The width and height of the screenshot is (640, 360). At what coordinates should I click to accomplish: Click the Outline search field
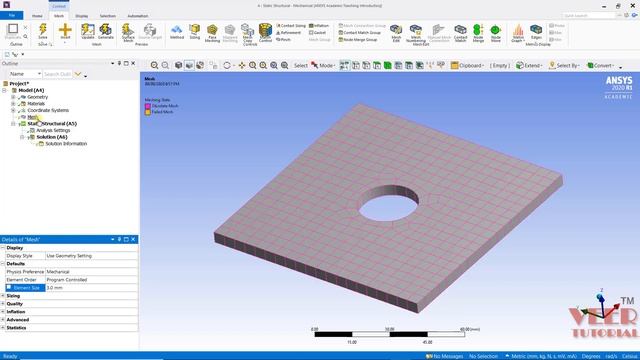(58, 74)
